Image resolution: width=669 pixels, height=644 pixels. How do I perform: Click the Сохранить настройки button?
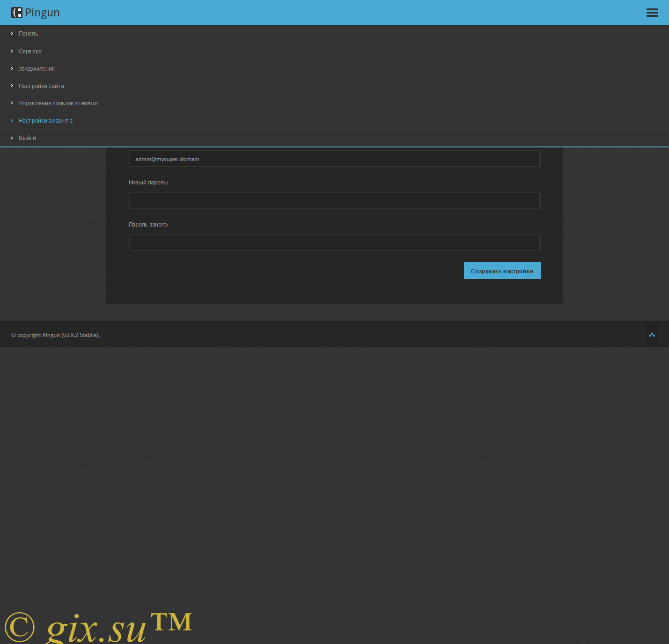tap(502, 271)
